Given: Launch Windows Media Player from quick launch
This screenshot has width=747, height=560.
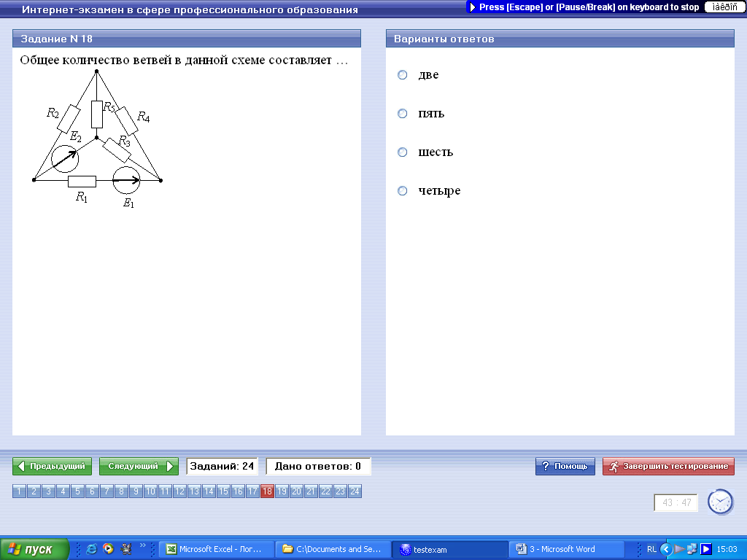Looking at the screenshot, I should pos(109,549).
